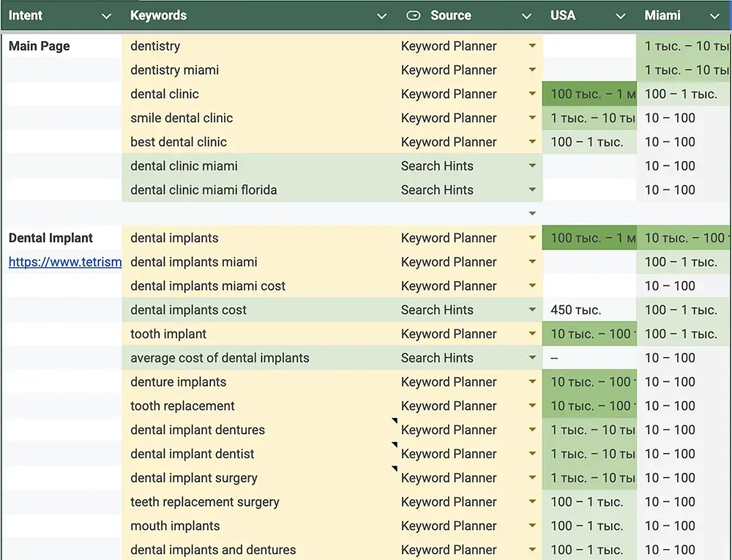Open the tetrism hyperlink under Dental Implant

pyautogui.click(x=64, y=262)
